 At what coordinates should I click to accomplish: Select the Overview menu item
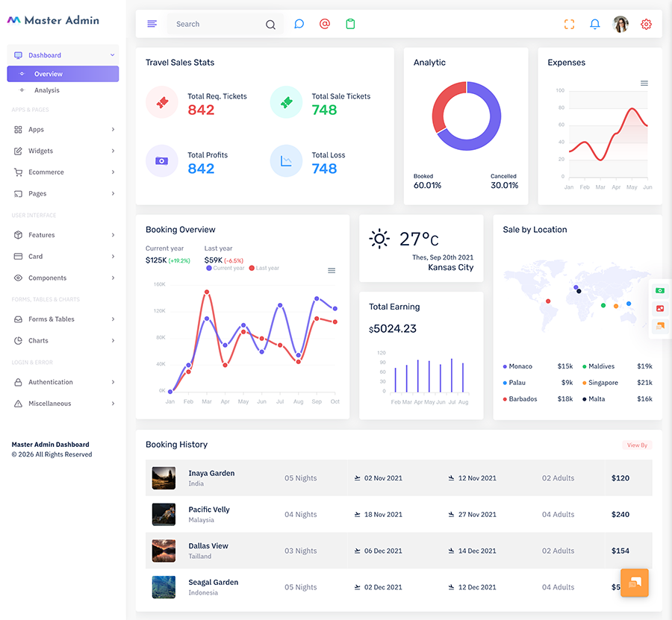[63, 74]
